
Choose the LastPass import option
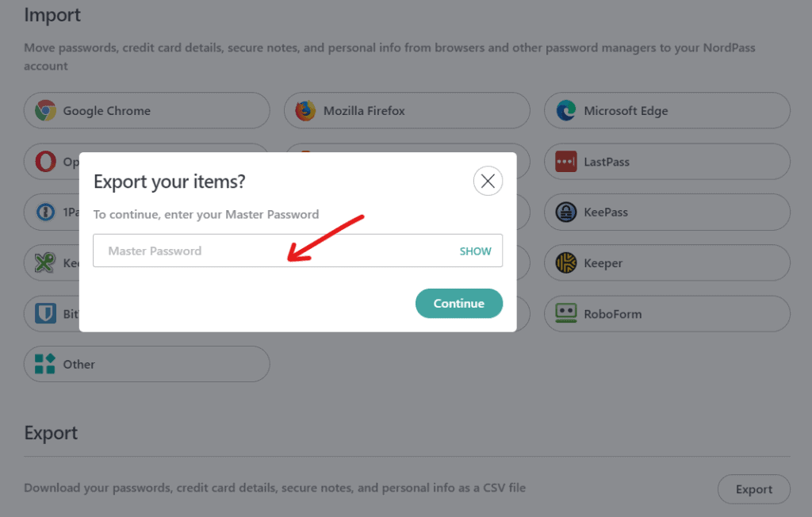[666, 162]
